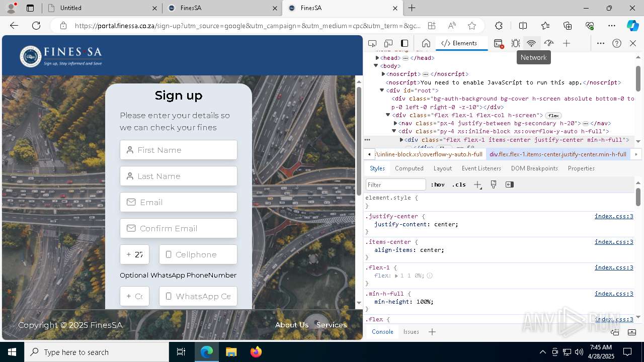Expand the items-center justify-center div node
The width and height of the screenshot is (644, 362).
(401, 140)
